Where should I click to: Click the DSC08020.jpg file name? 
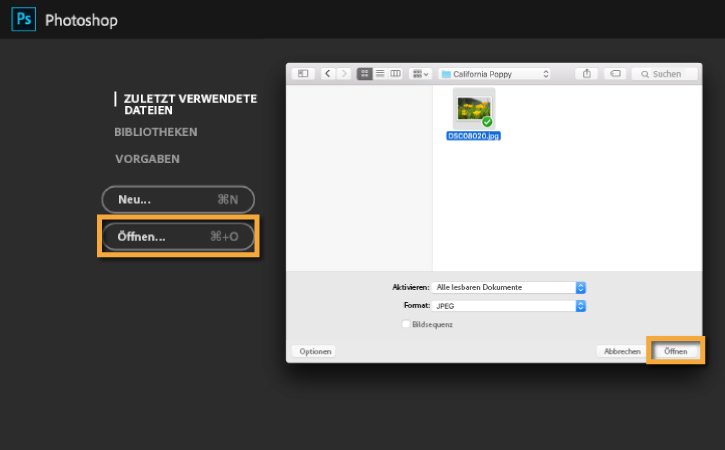(x=473, y=136)
